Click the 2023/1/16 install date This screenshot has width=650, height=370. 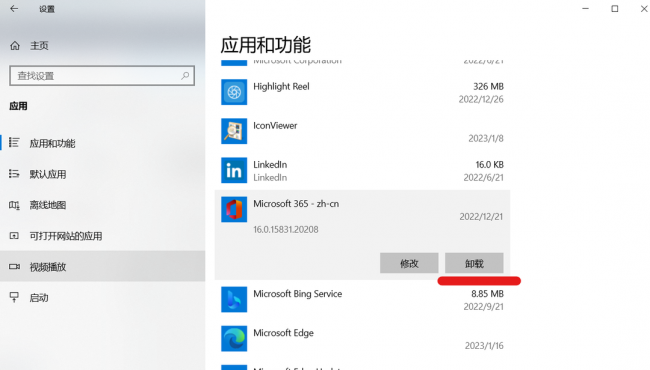tap(484, 346)
